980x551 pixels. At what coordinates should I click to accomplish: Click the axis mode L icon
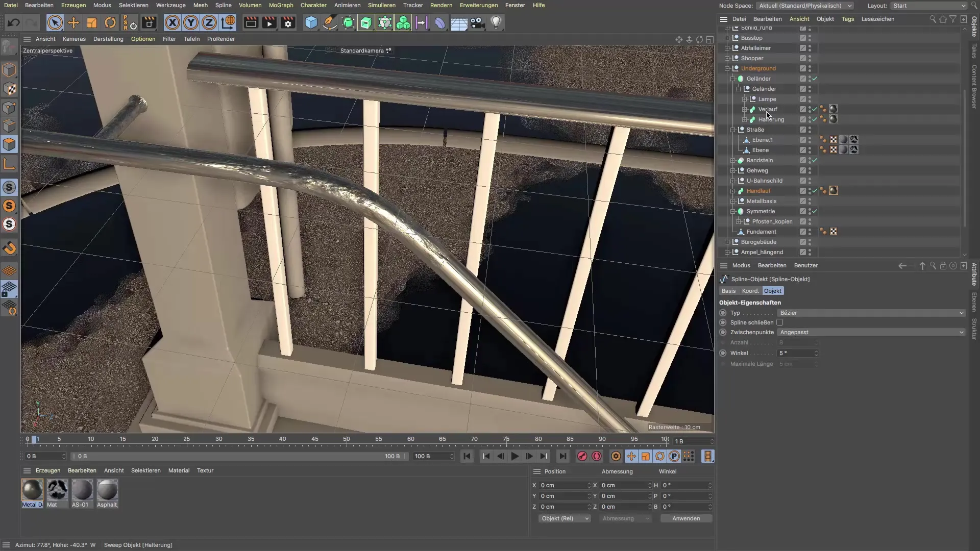(x=10, y=164)
